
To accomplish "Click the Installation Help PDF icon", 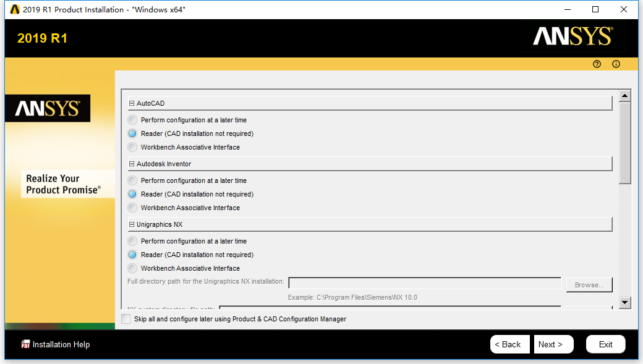I will coord(25,344).
